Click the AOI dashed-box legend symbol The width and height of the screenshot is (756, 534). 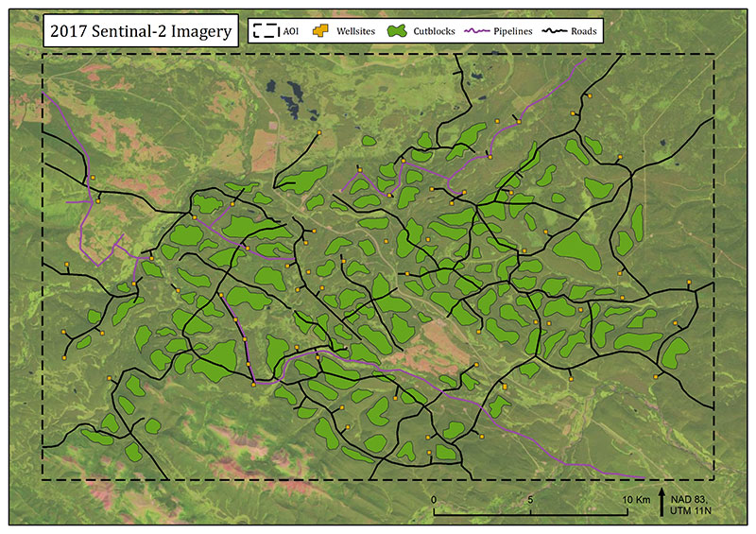click(x=266, y=31)
